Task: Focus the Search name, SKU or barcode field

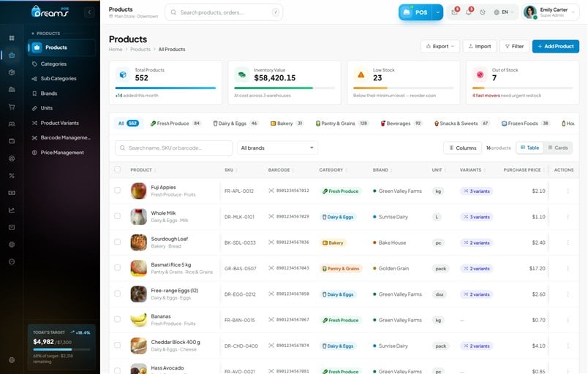Action: click(173, 148)
